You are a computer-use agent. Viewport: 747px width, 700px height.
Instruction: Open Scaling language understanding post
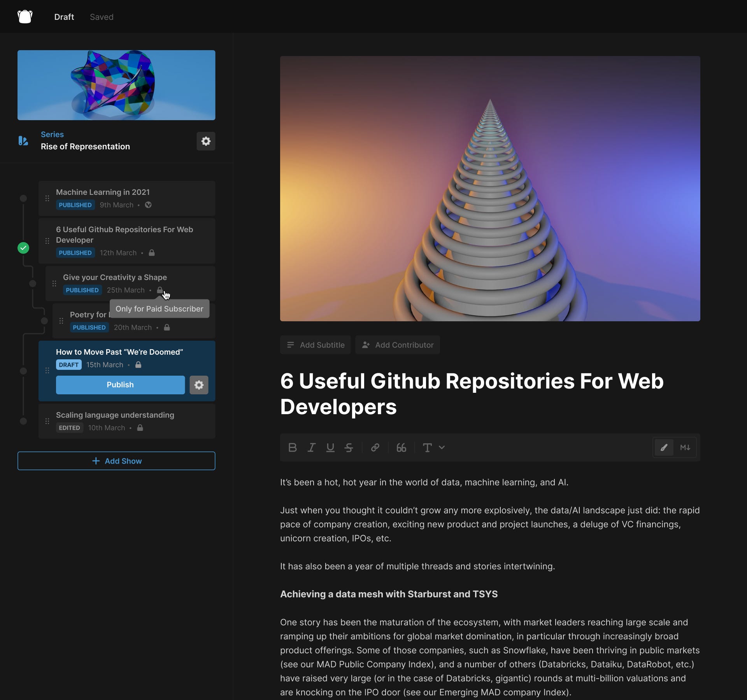tap(115, 415)
